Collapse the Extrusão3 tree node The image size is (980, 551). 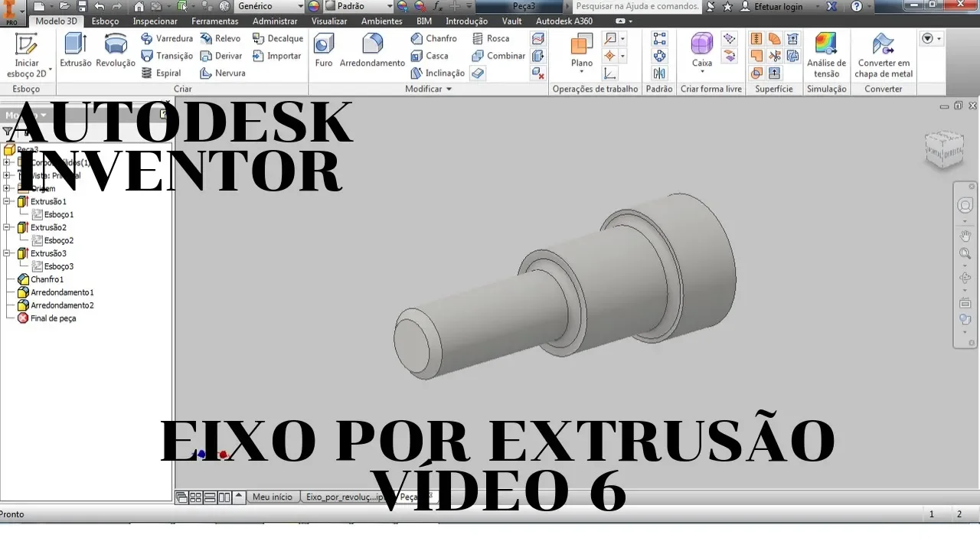8,253
